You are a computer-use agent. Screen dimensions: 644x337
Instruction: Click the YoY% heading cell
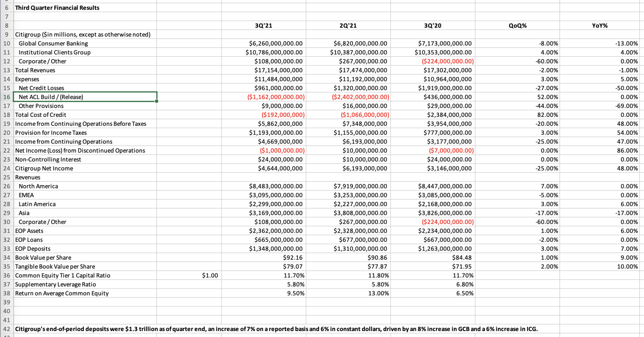[x=599, y=26]
